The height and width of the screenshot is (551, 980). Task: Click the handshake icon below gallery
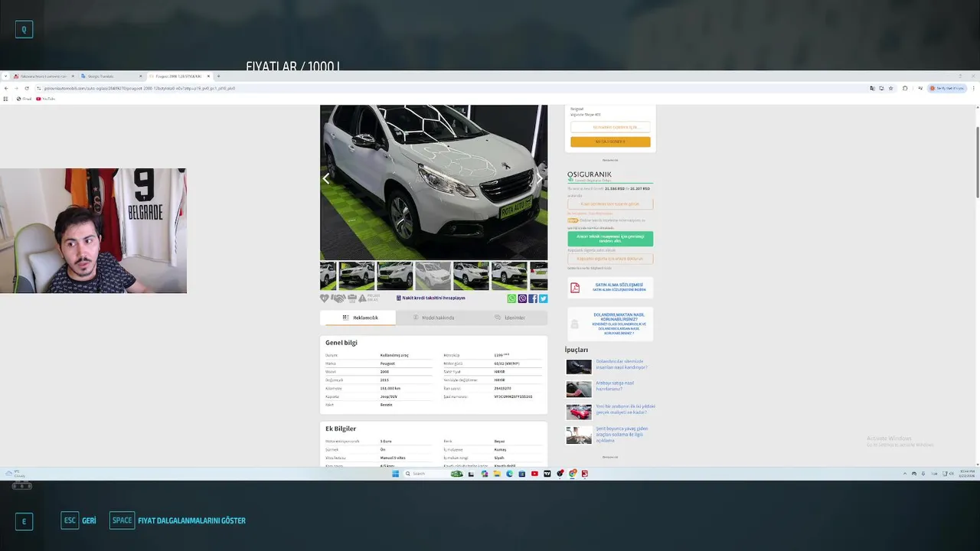click(338, 298)
